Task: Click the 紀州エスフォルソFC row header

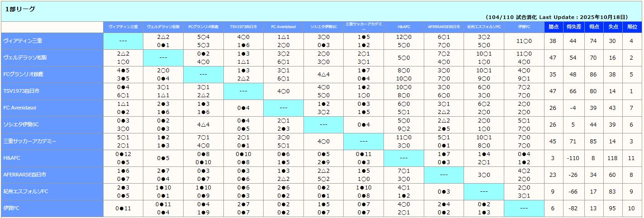Action: coord(25,191)
